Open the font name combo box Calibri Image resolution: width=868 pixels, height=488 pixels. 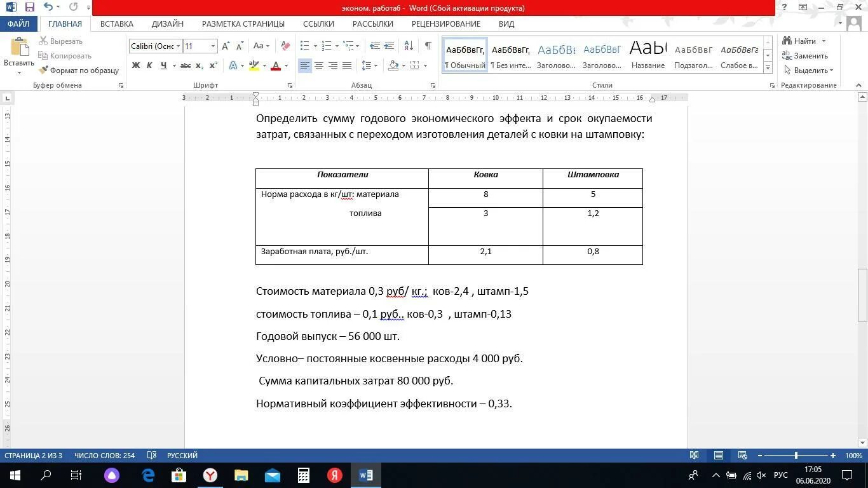156,46
